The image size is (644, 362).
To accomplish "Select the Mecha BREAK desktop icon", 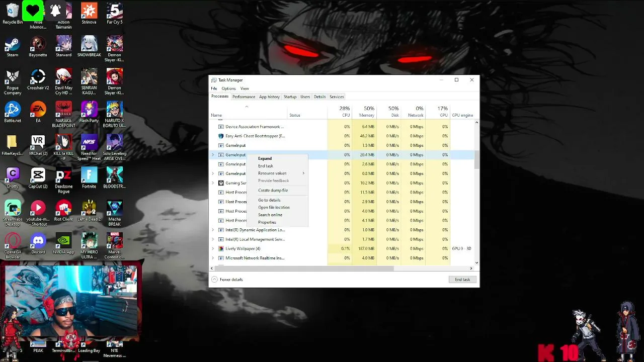I will click(114, 213).
